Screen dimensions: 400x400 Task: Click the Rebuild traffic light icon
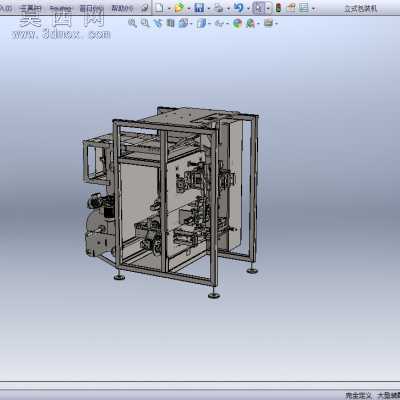tap(278, 7)
